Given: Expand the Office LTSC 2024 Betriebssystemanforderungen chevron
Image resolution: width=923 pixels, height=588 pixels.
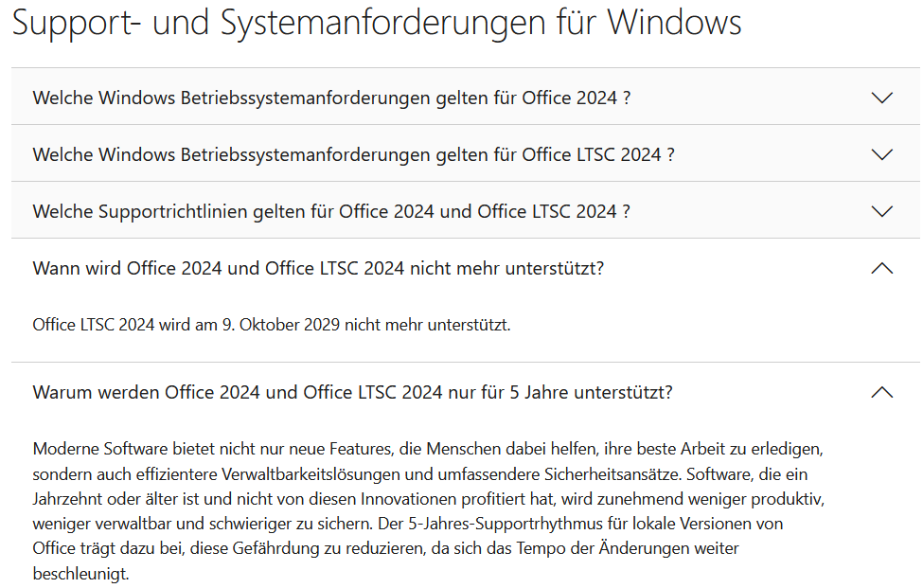Looking at the screenshot, I should (x=881, y=154).
